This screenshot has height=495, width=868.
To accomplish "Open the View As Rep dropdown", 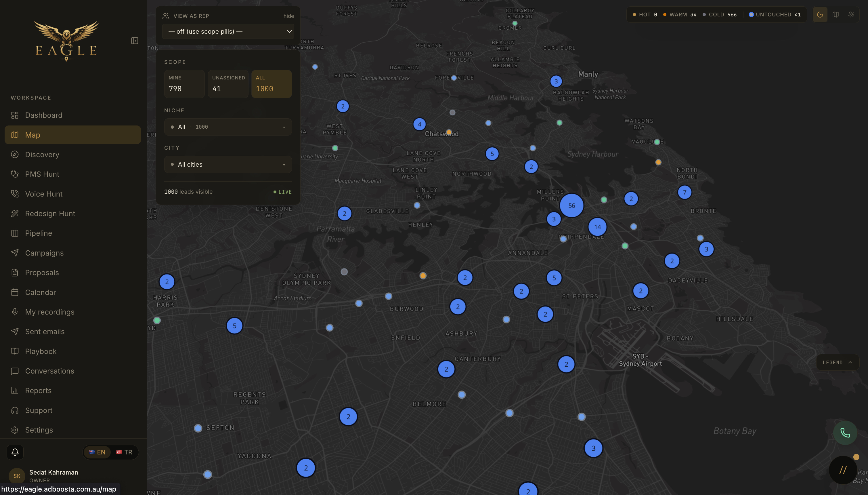I will [x=228, y=31].
